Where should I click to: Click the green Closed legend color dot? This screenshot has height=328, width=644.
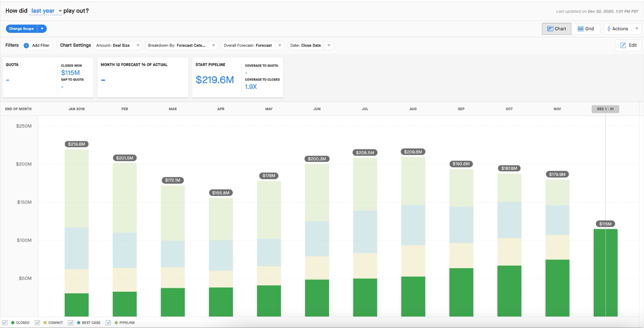click(x=13, y=322)
